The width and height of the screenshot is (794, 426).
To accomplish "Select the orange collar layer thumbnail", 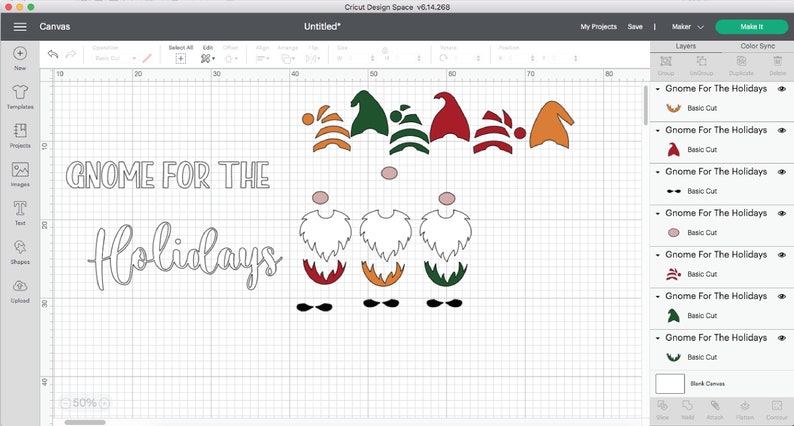I will (673, 108).
